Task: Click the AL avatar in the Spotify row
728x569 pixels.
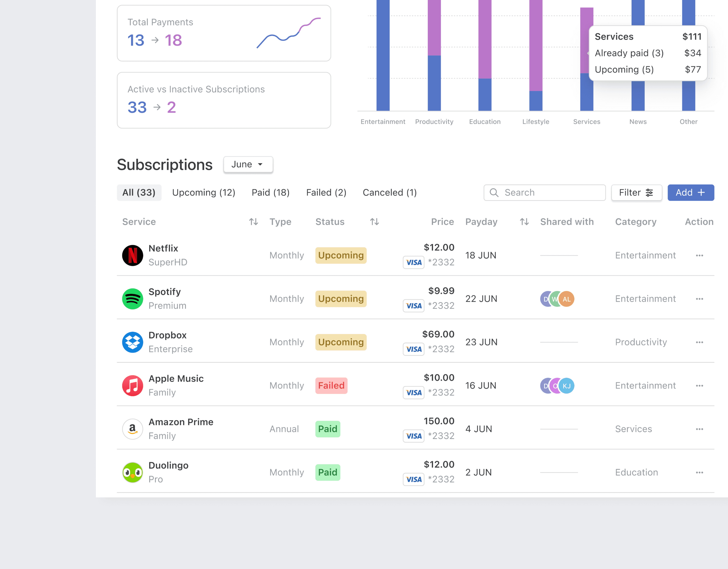Action: coord(567,299)
